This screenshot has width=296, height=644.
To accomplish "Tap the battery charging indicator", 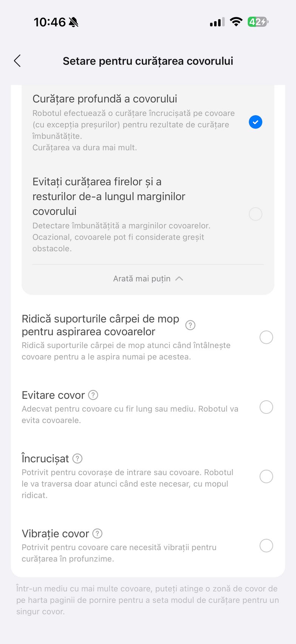I will [x=257, y=22].
